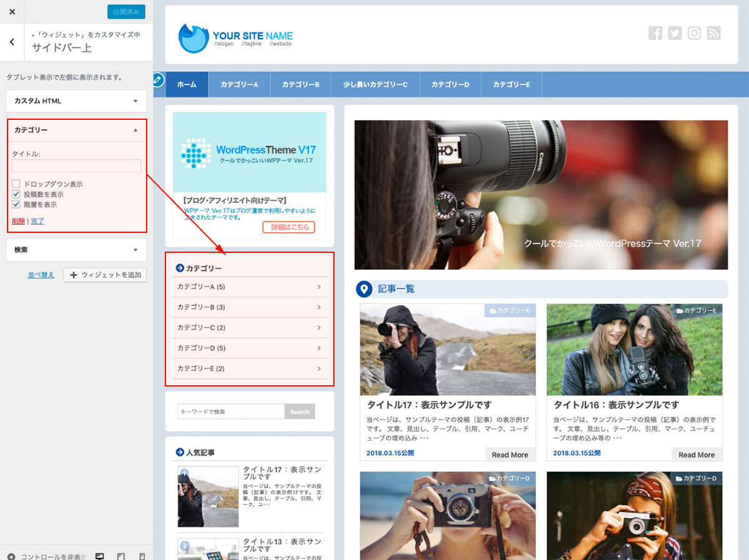Open popular article タイトル13 title link
Screen dimensions: 749x560
pyautogui.click(x=282, y=545)
